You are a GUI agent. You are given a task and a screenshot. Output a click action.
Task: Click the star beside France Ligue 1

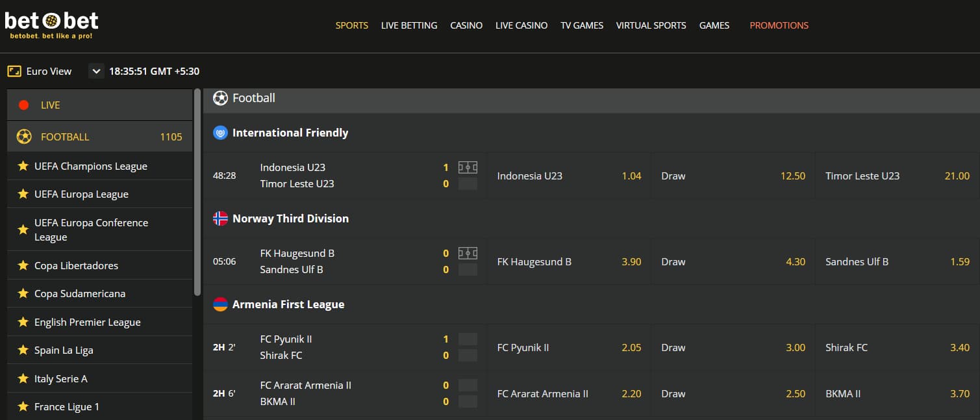pos(23,406)
